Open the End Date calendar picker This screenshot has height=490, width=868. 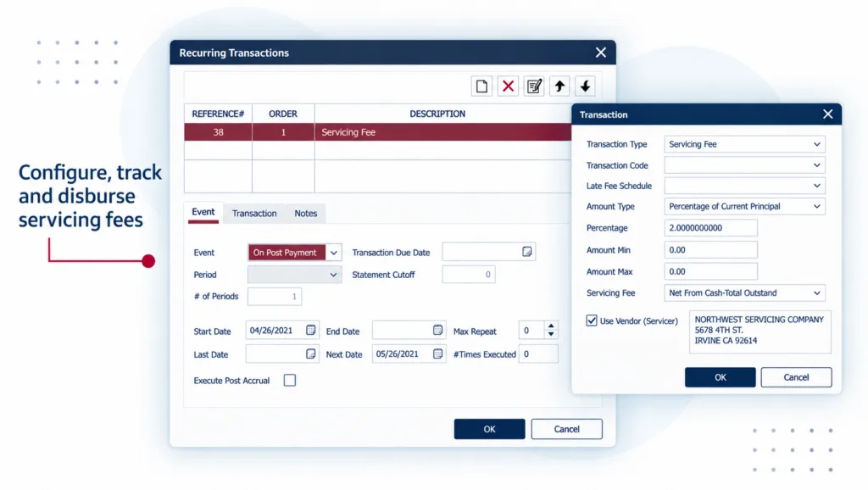(437, 330)
